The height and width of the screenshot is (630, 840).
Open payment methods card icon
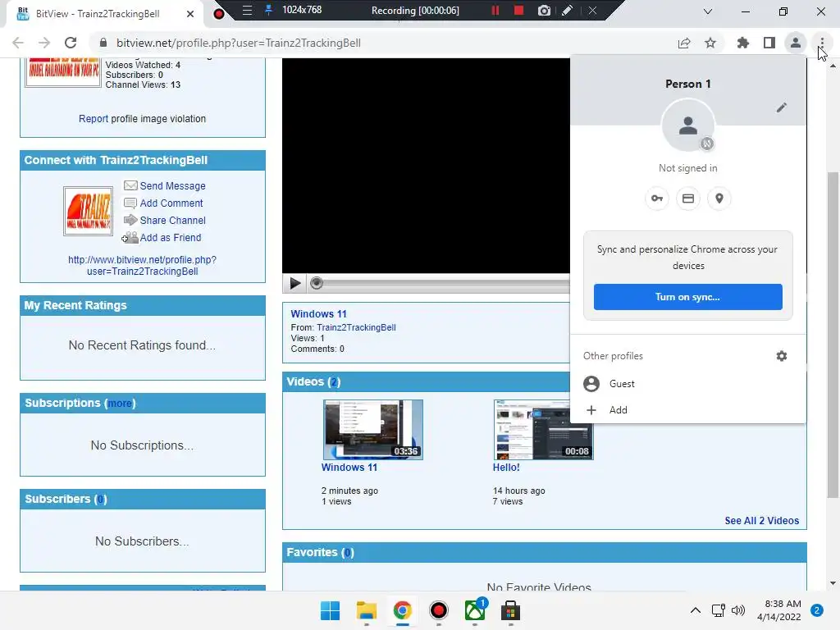[x=688, y=199]
